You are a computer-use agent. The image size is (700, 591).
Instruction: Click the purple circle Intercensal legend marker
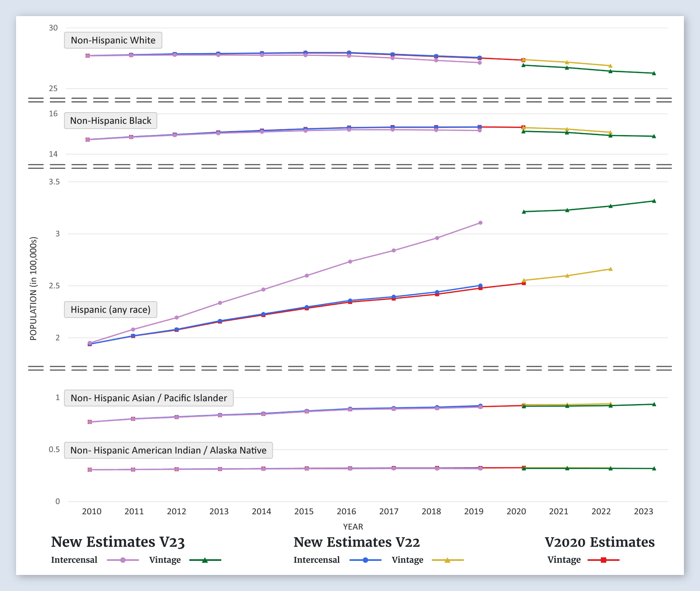(123, 560)
